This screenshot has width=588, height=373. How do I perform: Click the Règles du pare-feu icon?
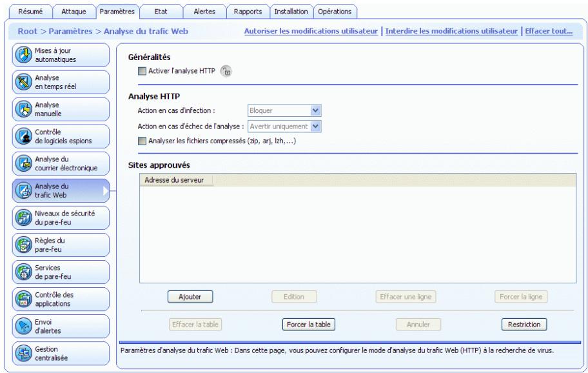click(x=24, y=245)
